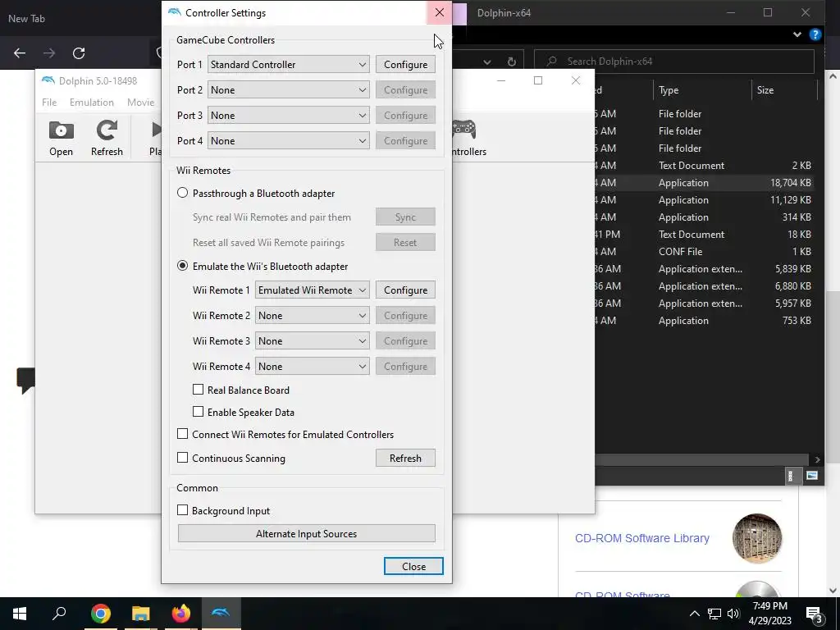Open Windows Start menu
840x630 pixels.
[x=20, y=614]
